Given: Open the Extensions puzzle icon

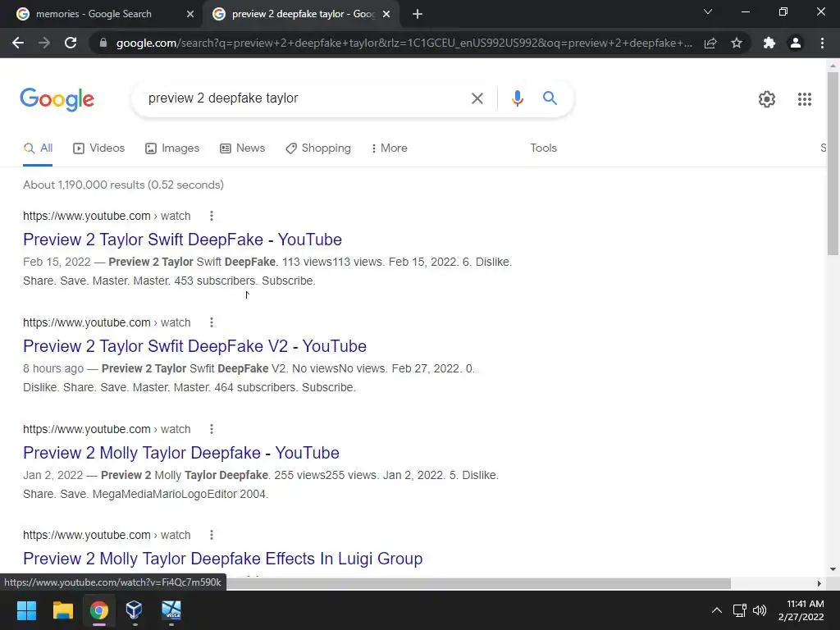Looking at the screenshot, I should pos(769,43).
